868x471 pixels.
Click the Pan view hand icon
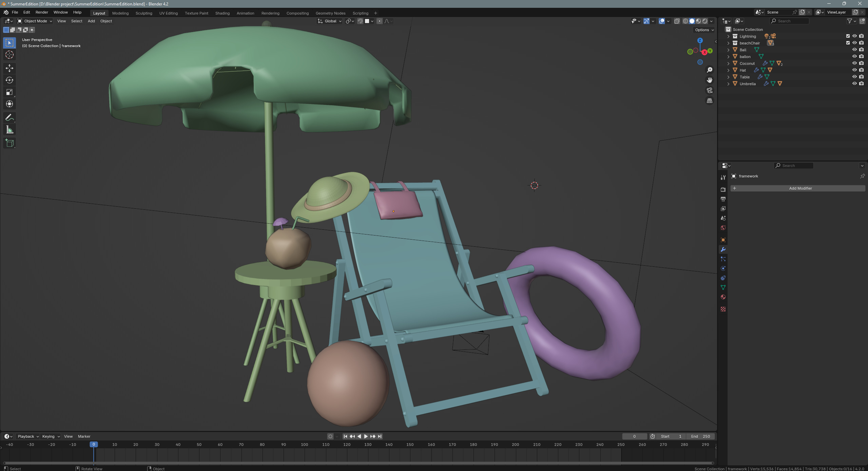point(710,80)
